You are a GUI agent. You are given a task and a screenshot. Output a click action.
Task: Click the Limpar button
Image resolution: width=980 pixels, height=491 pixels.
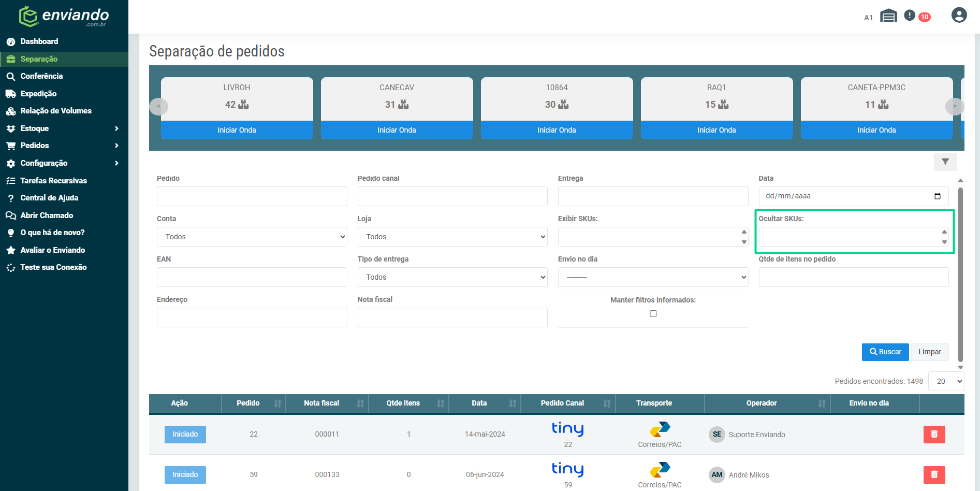[x=930, y=352]
